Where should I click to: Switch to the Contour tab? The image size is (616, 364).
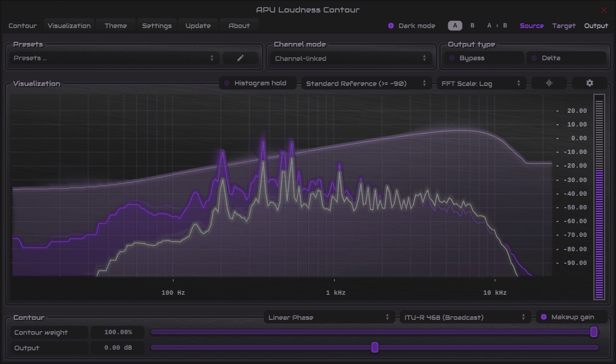pos(23,26)
